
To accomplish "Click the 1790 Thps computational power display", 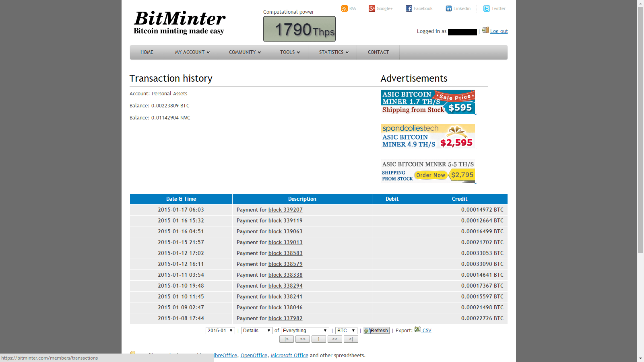I will tap(299, 29).
